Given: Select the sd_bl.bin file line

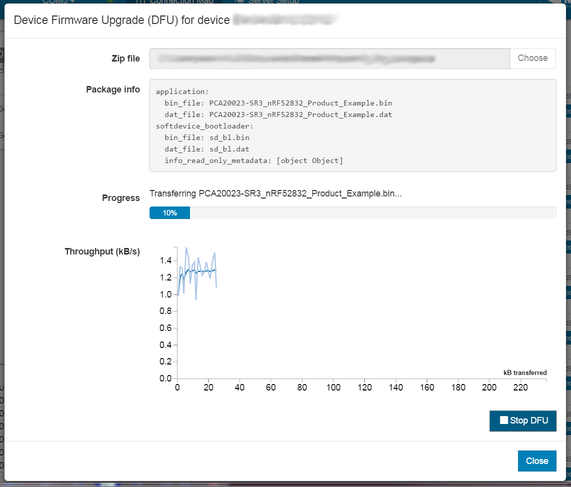Looking at the screenshot, I should click(207, 138).
